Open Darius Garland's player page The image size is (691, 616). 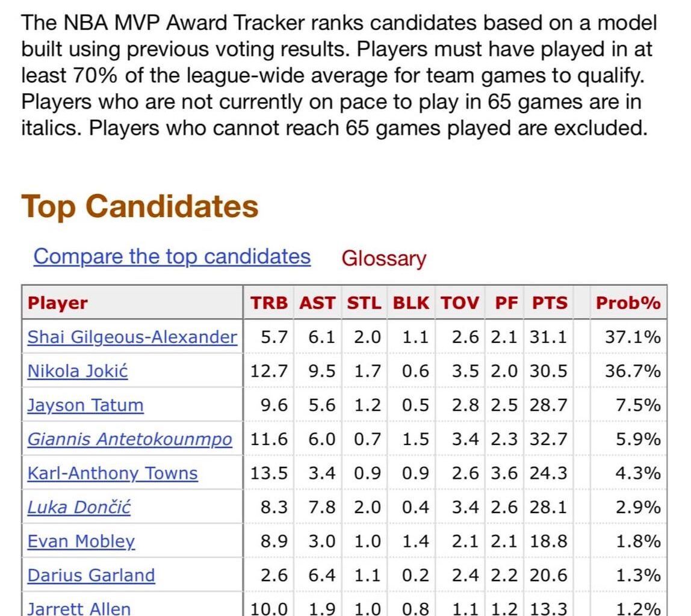click(x=90, y=575)
